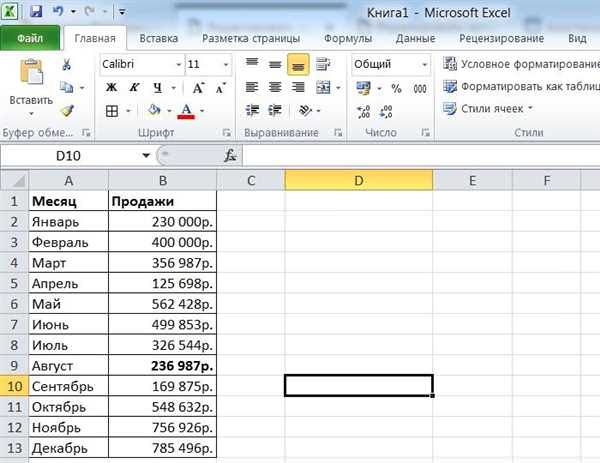Decrease font size with small A

click(x=221, y=88)
